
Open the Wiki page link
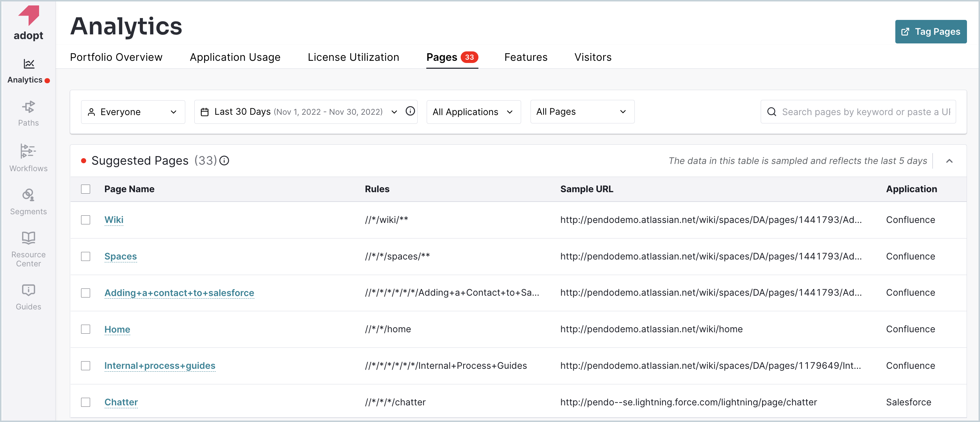click(x=114, y=220)
